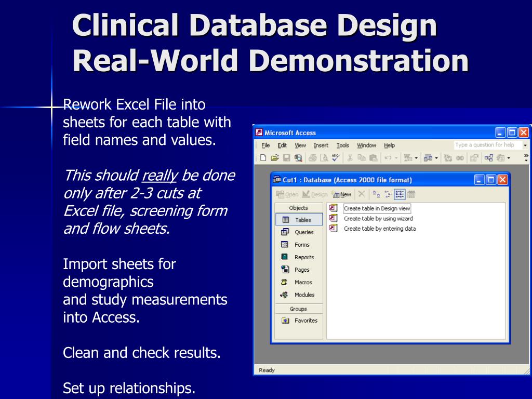Switch to Details view
Viewport: 532px width, 399px height.
[411, 194]
